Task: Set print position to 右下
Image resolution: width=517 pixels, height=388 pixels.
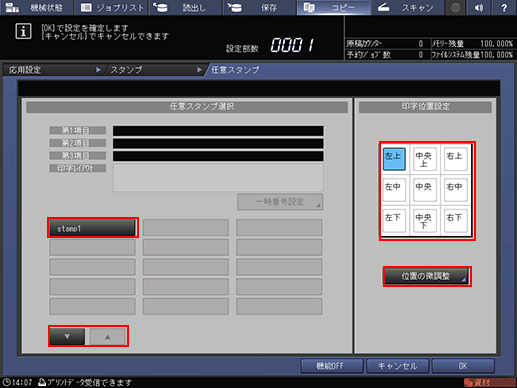Action: click(x=455, y=220)
